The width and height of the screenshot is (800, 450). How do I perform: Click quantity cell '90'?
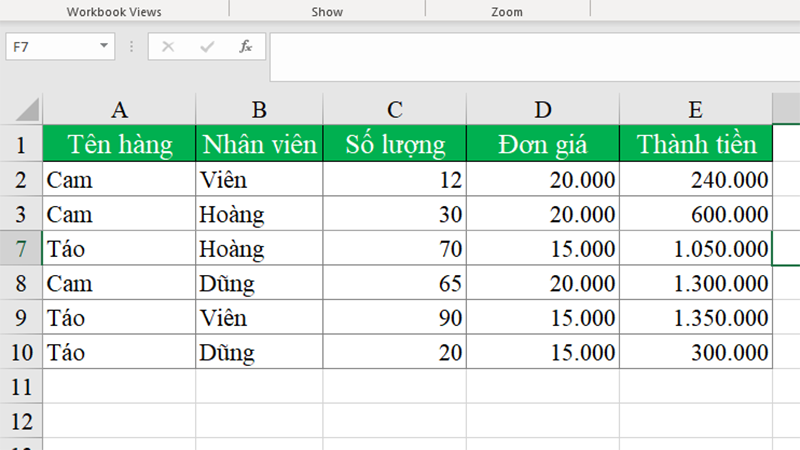coord(395,317)
